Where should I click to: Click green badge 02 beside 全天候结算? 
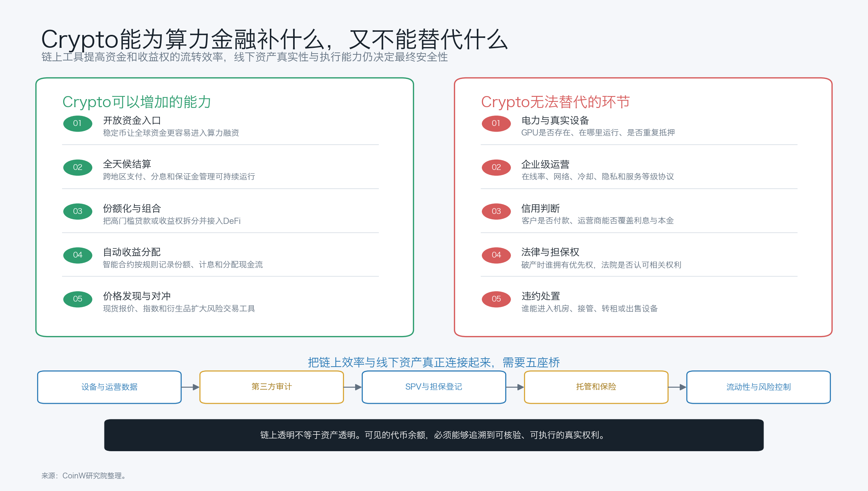78,167
